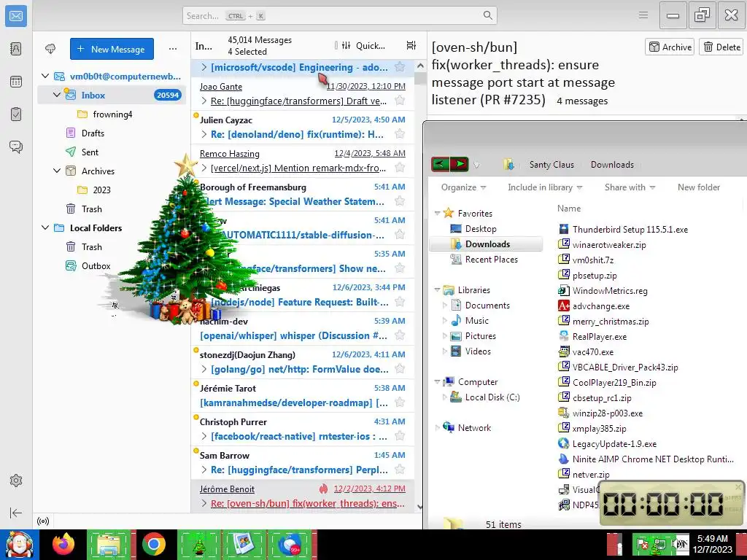Star the facebook/react-native rntester message

coord(400,436)
